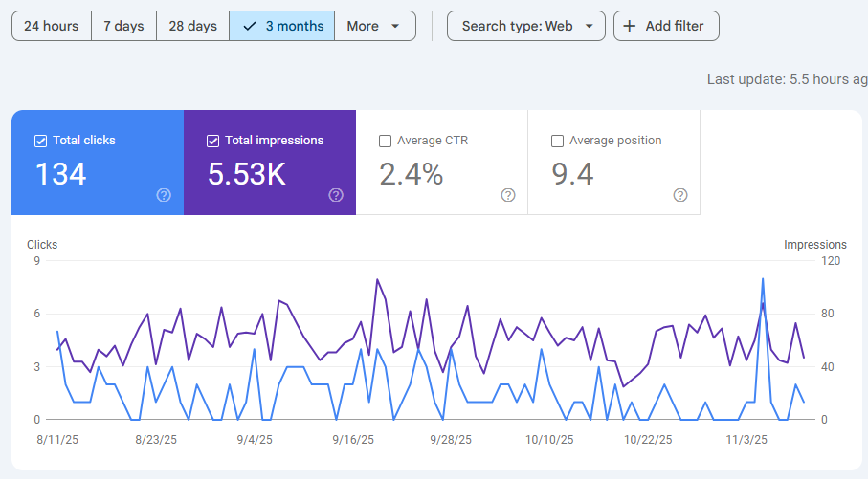Enable the Average position checkbox

coord(557,141)
